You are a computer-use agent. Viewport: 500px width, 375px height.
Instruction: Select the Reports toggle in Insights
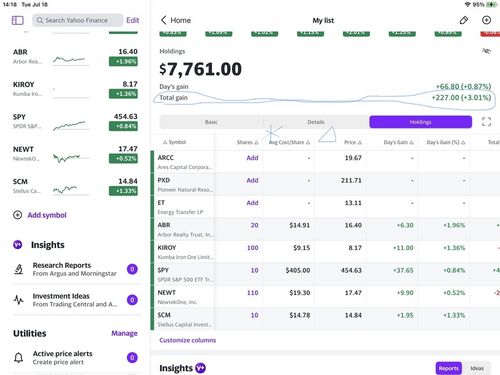point(448,368)
